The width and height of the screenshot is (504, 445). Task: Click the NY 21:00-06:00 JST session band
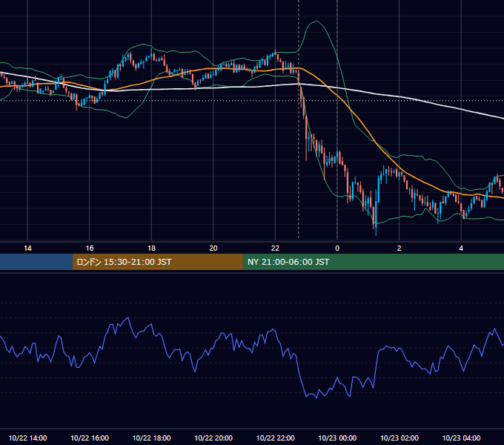point(373,262)
